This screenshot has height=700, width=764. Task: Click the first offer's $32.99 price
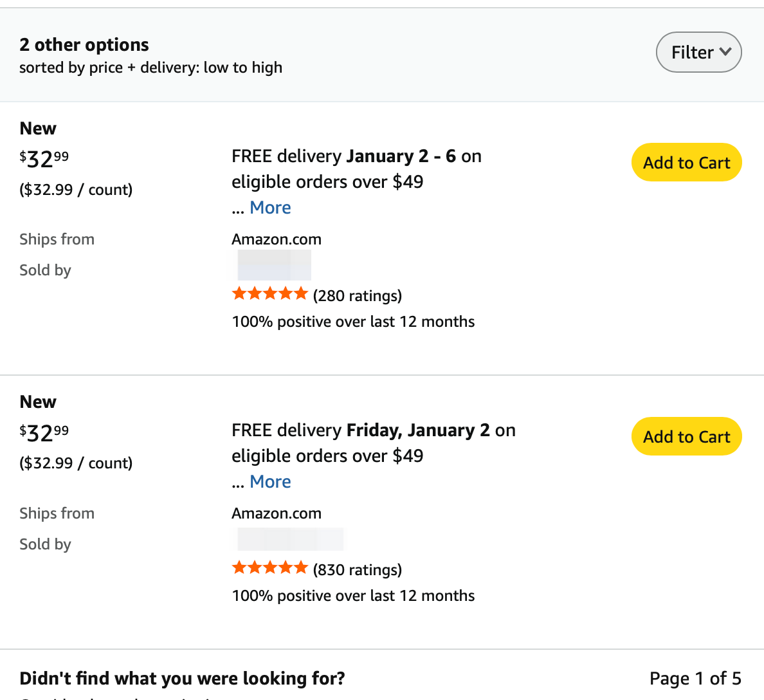pos(44,159)
